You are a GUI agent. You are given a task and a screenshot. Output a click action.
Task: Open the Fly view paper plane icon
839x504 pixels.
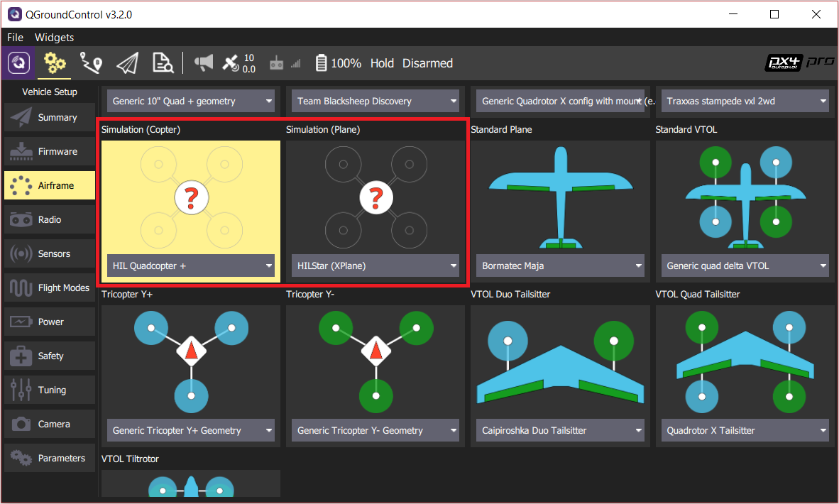[128, 63]
